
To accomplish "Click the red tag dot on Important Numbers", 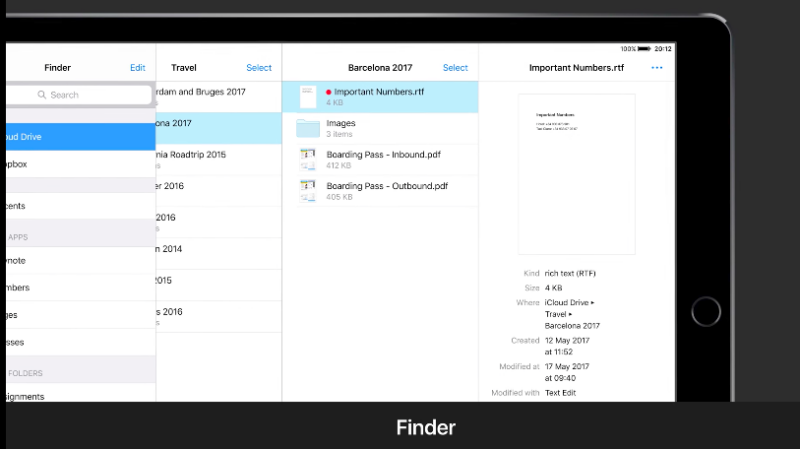I will tap(329, 92).
